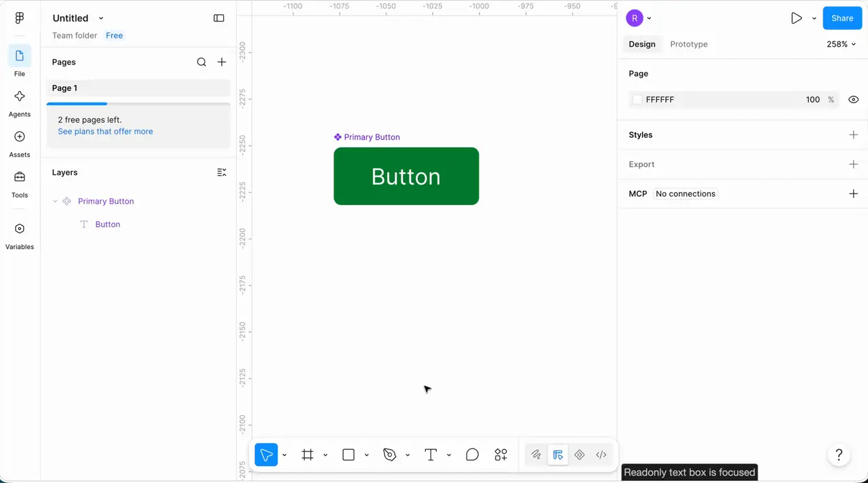Image resolution: width=868 pixels, height=483 pixels.
Task: Select the Rectangle shape tool
Action: pos(349,455)
